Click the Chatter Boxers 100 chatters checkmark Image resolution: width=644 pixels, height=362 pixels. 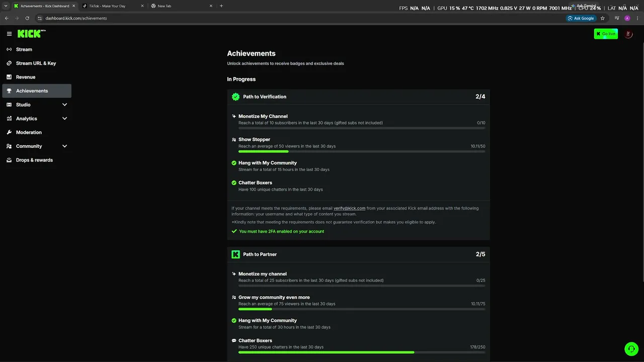(x=234, y=183)
